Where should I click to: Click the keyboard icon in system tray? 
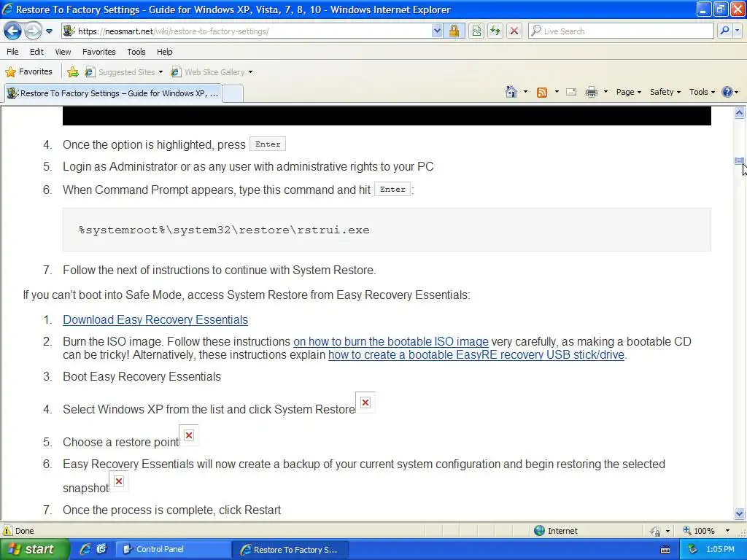(665, 550)
